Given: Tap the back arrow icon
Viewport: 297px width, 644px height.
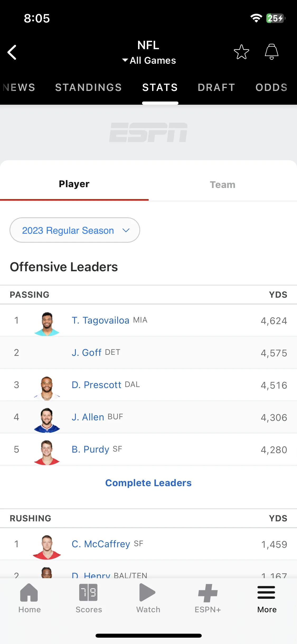Looking at the screenshot, I should [x=12, y=52].
